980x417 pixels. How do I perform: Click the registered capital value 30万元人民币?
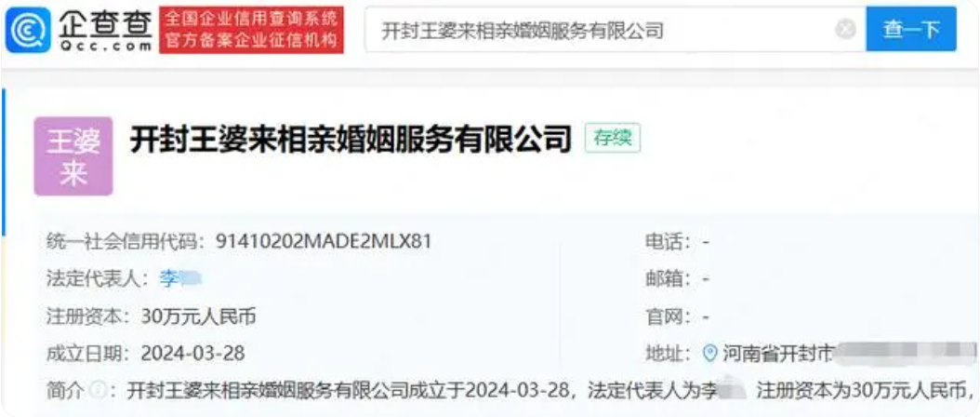click(x=199, y=316)
